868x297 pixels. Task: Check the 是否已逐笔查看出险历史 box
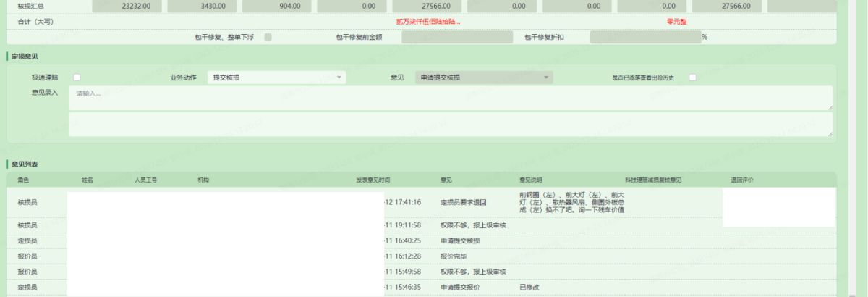[x=692, y=78]
